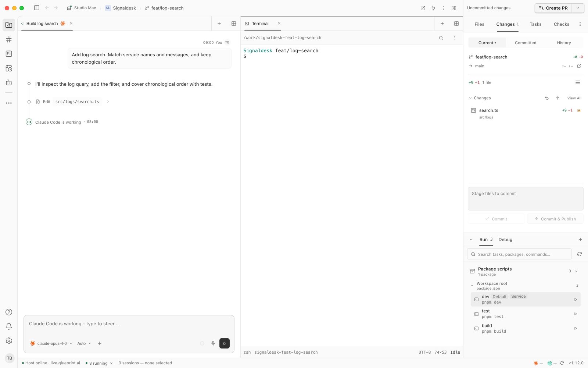This screenshot has width=588, height=368.
Task: Close the Terminal tab
Action: click(279, 24)
